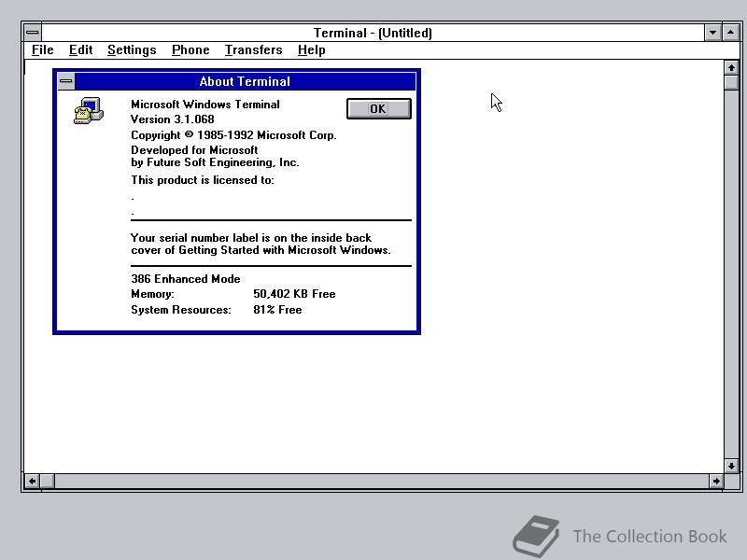The width and height of the screenshot is (747, 560).
Task: Click the "Memory:" label
Action: [152, 294]
